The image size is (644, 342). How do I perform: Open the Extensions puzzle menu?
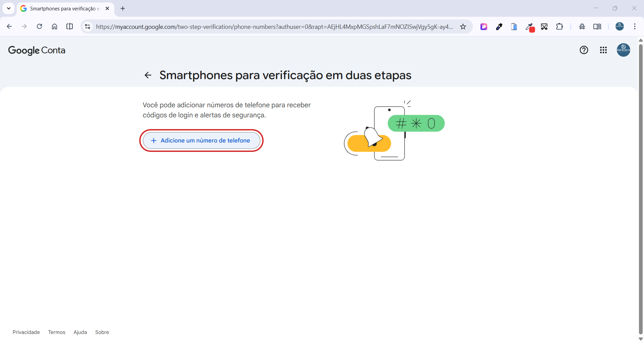(x=559, y=26)
